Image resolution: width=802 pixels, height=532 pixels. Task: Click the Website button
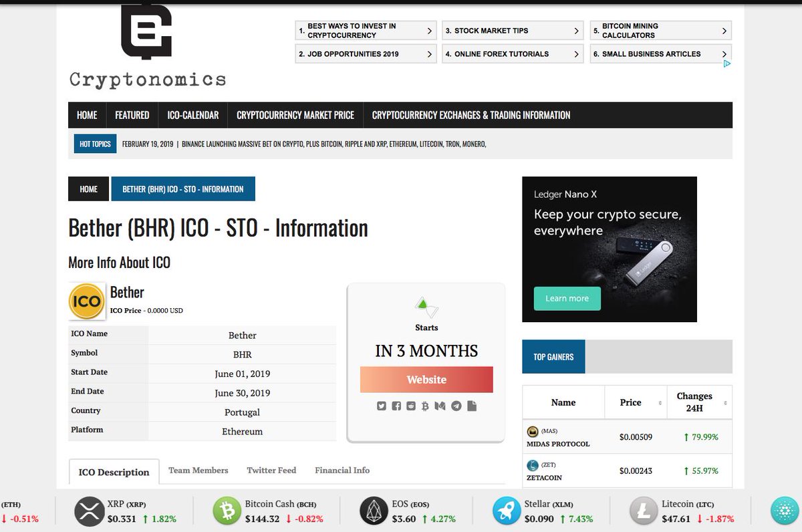click(426, 380)
